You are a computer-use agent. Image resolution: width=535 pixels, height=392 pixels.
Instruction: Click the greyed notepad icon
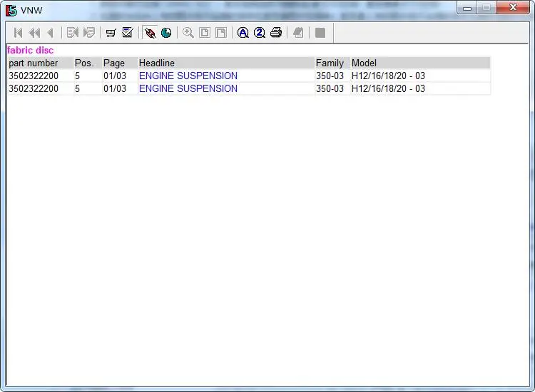[x=298, y=33]
